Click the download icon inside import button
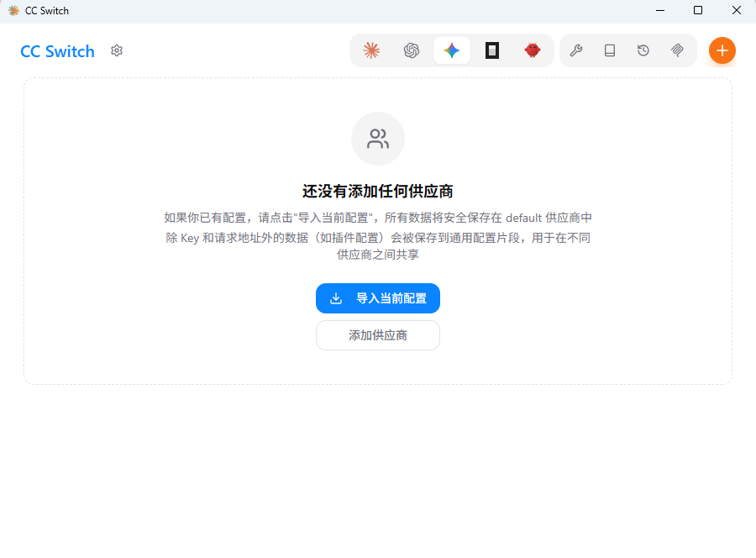This screenshot has height=558, width=756. tap(336, 298)
